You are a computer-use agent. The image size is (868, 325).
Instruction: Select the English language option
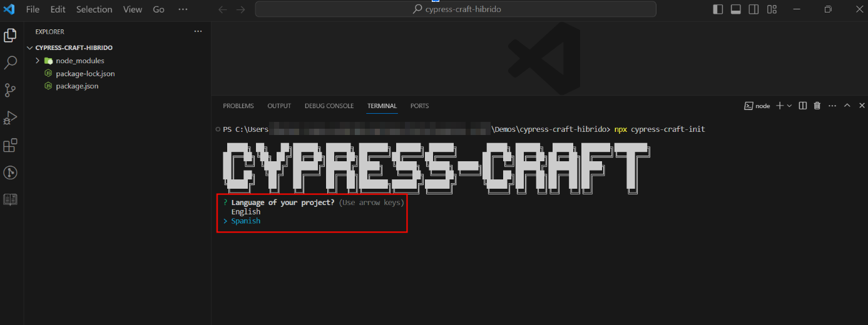(246, 212)
